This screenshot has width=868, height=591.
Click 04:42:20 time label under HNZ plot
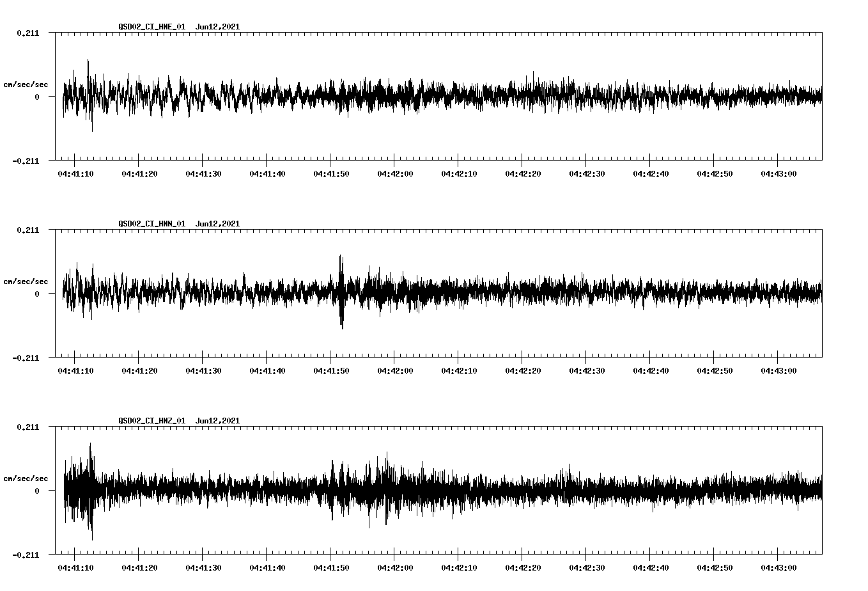(523, 568)
